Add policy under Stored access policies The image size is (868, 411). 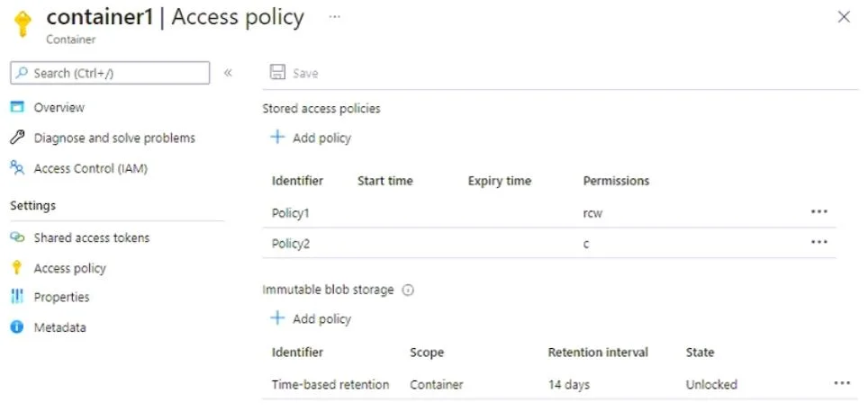click(311, 138)
